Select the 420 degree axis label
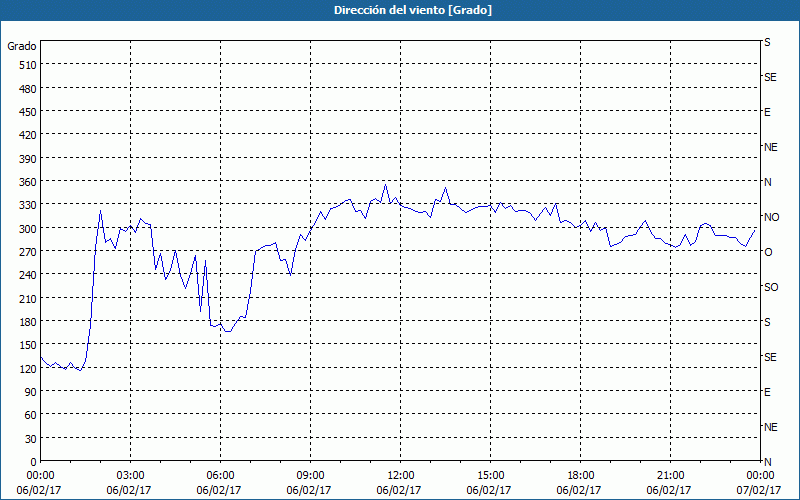Screen dimensions: 800x500 pyautogui.click(x=28, y=135)
